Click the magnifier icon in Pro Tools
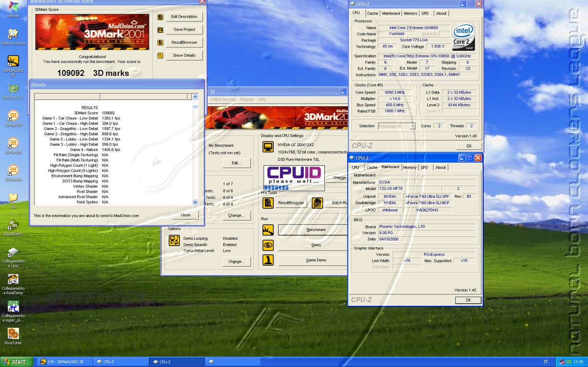The image size is (588, 367). [268, 203]
